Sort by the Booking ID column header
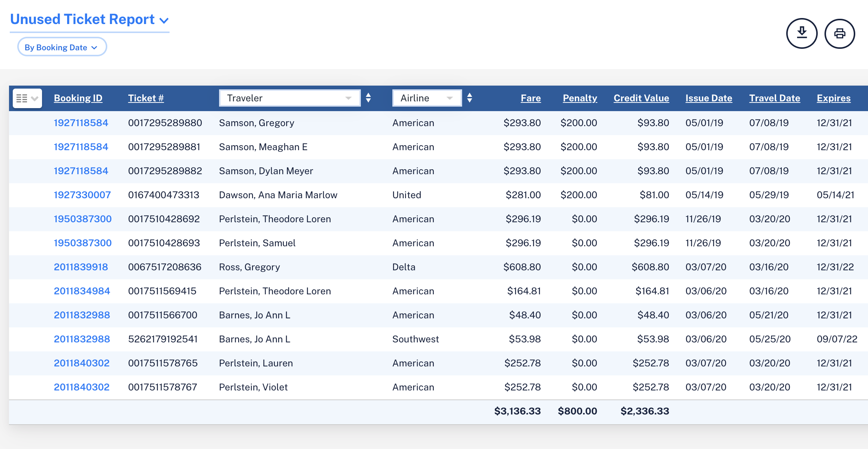Viewport: 868px width, 449px height. (78, 98)
